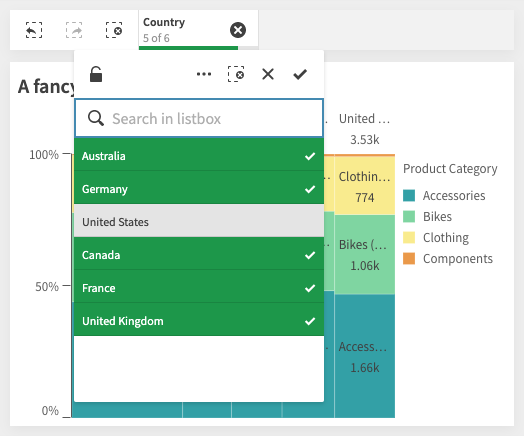The image size is (524, 436).
Task: Clear all selections in top toolbar
Action: pyautogui.click(x=114, y=30)
